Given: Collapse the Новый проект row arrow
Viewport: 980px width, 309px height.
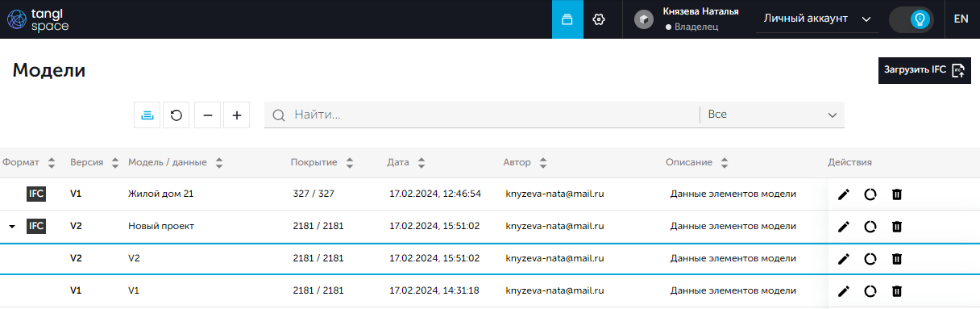Looking at the screenshot, I should coord(12,227).
